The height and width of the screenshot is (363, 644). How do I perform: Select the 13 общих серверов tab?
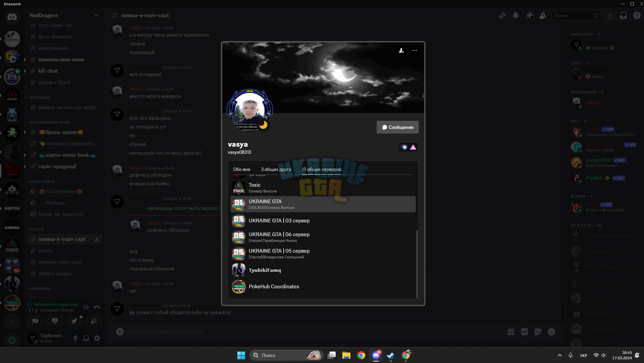click(x=321, y=169)
